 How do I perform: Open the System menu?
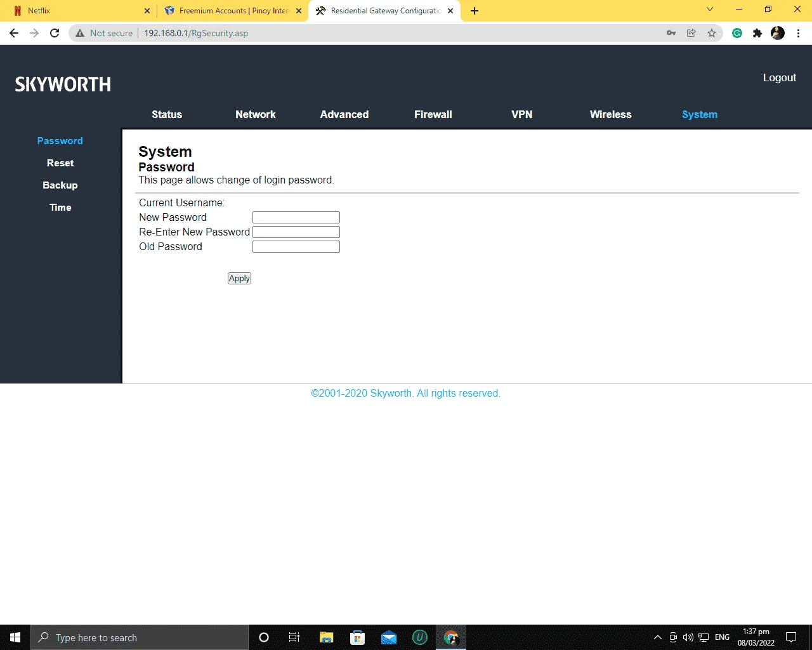point(700,114)
